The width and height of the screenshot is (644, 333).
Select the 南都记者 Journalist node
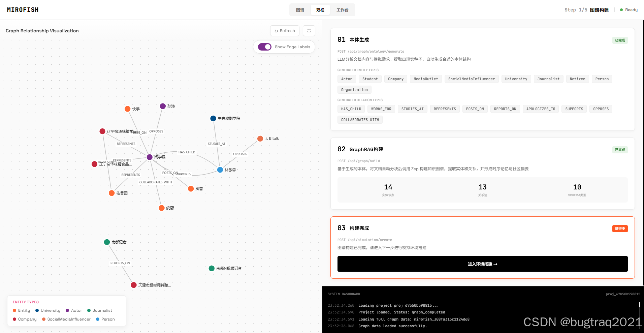pyautogui.click(x=107, y=242)
